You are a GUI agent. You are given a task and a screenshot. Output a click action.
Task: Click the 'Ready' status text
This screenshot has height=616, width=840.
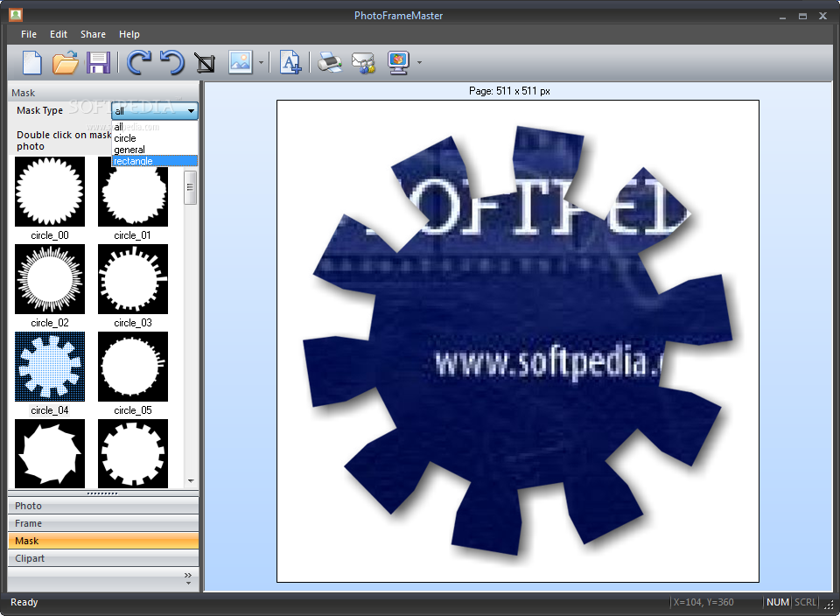[x=24, y=602]
